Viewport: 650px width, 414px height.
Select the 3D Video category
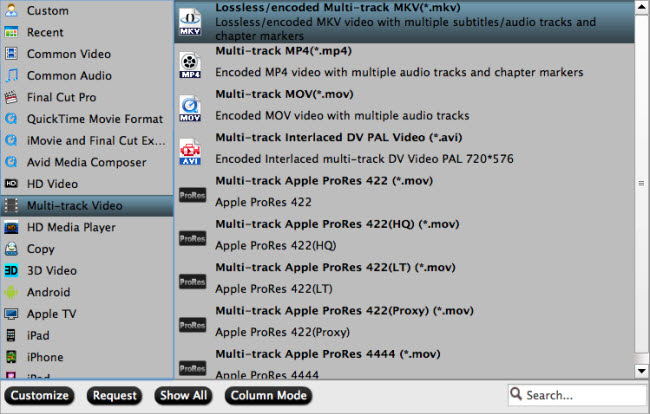(x=87, y=270)
